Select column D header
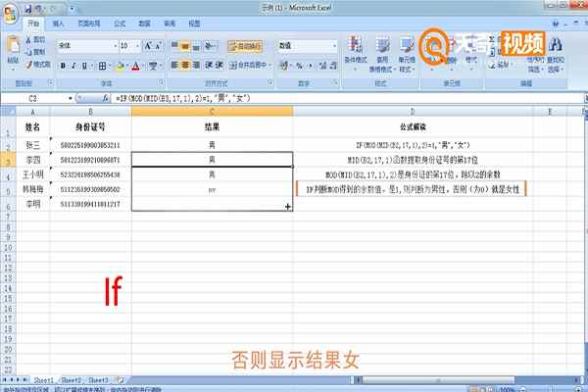Viewport: 588px width, 392px height. [413, 112]
